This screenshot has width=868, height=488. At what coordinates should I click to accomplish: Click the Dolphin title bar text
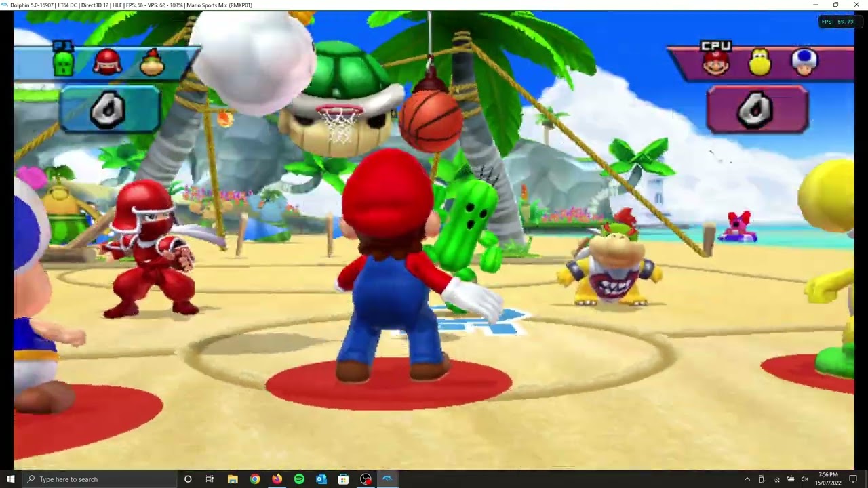pyautogui.click(x=132, y=5)
